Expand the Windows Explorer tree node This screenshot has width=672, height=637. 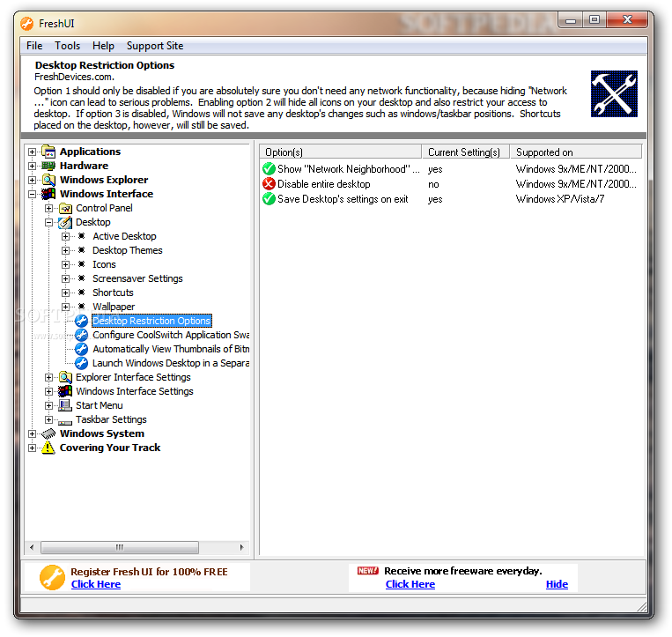[32, 180]
